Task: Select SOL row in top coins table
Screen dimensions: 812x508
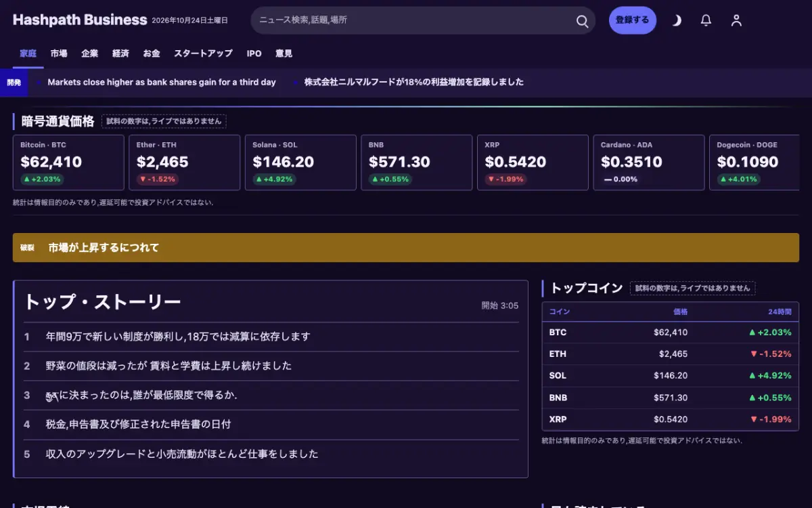Action: coord(671,375)
